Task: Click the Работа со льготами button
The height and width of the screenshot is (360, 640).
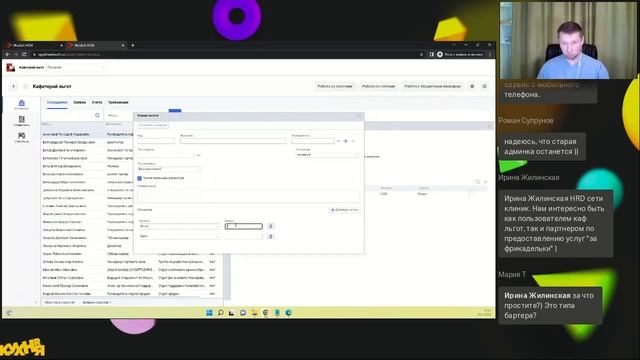Action: [x=335, y=87]
